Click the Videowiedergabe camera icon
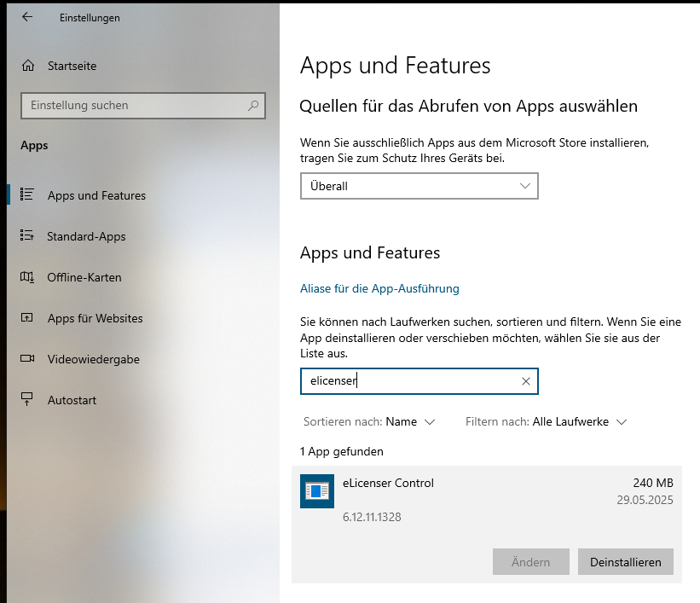 27,358
